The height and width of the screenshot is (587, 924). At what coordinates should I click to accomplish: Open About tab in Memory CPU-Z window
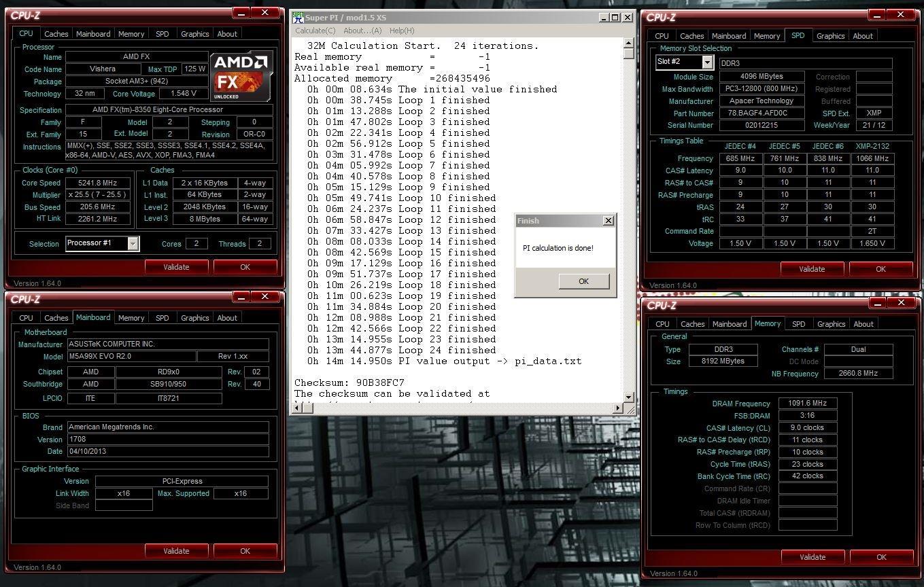tap(863, 324)
